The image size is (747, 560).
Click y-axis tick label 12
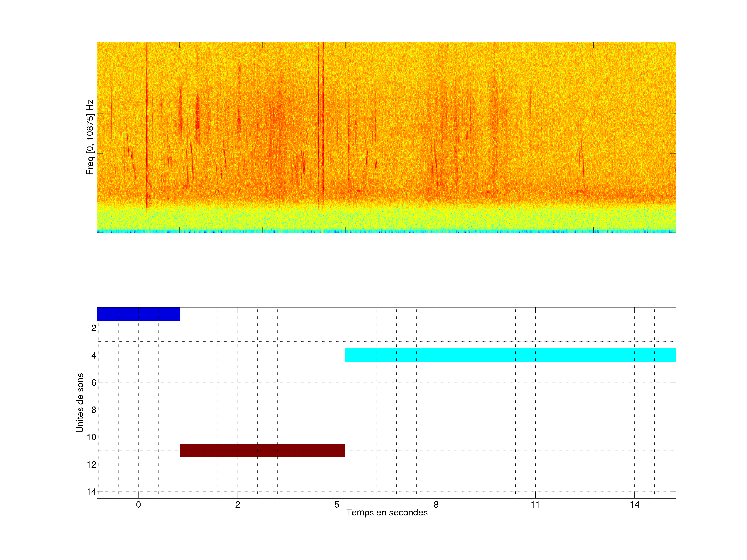point(92,465)
